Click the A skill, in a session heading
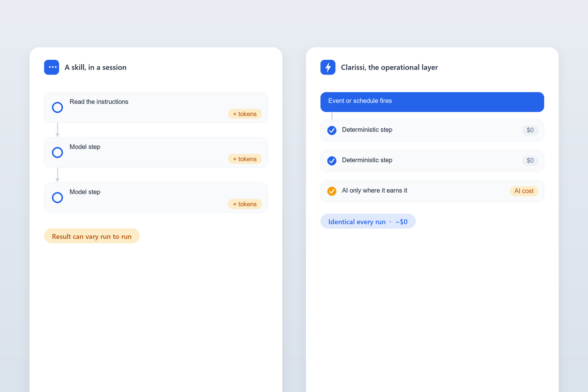Image resolution: width=588 pixels, height=392 pixels. click(x=96, y=68)
